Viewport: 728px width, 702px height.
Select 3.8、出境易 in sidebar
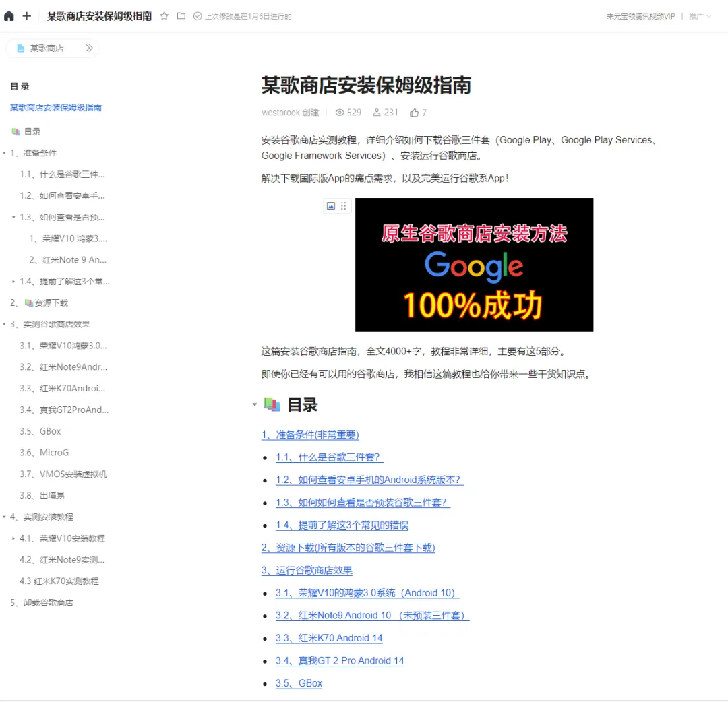point(42,495)
